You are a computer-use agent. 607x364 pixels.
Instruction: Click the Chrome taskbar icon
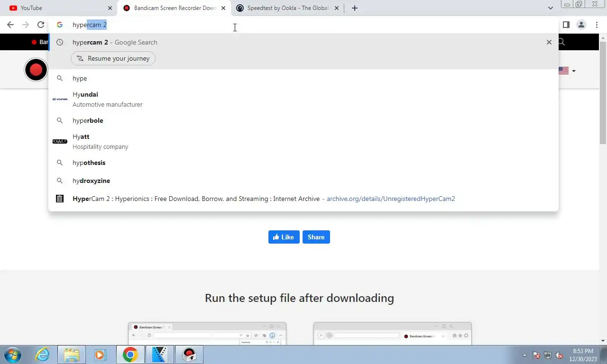tap(130, 355)
